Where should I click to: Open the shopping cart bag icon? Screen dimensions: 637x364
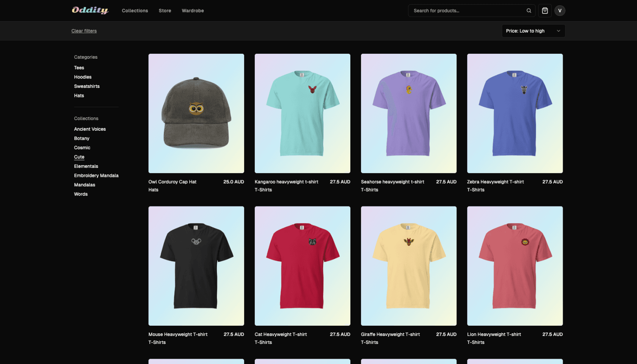[x=545, y=11]
